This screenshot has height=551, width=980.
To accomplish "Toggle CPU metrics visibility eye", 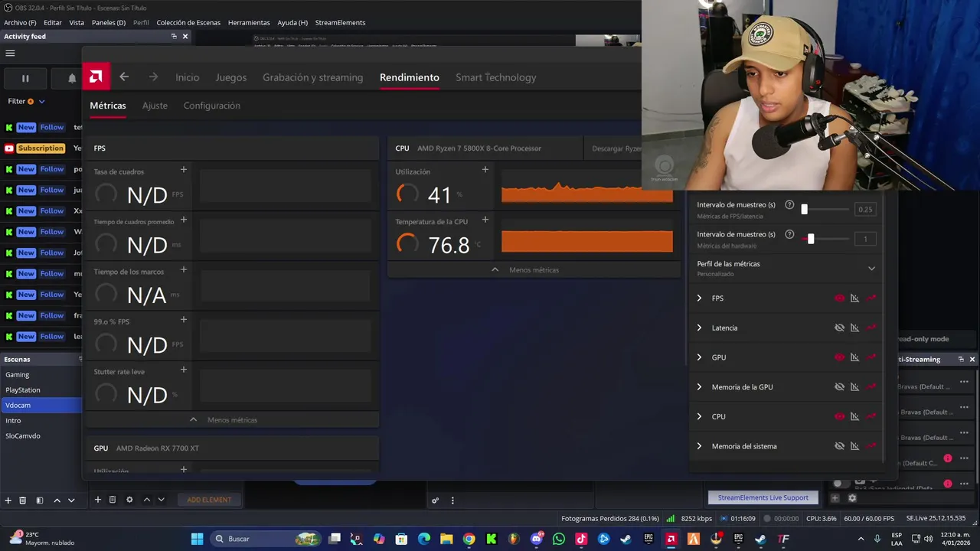I will pyautogui.click(x=839, y=416).
